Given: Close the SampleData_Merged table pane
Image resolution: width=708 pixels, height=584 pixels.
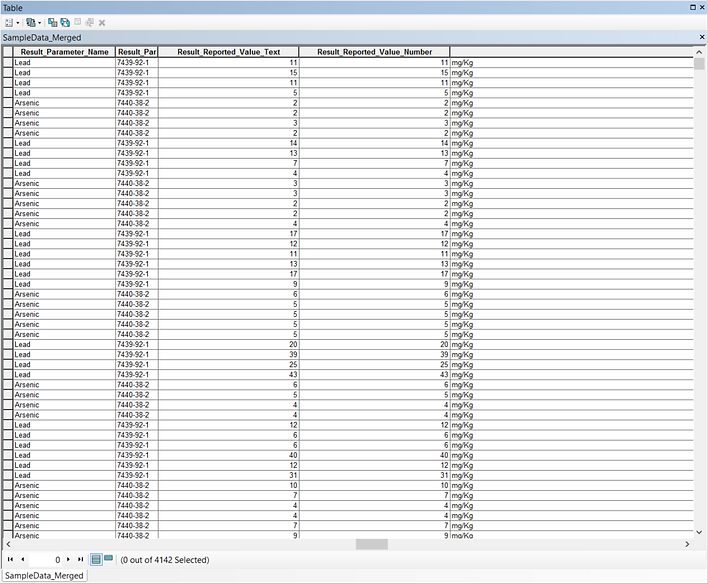Looking at the screenshot, I should point(702,37).
